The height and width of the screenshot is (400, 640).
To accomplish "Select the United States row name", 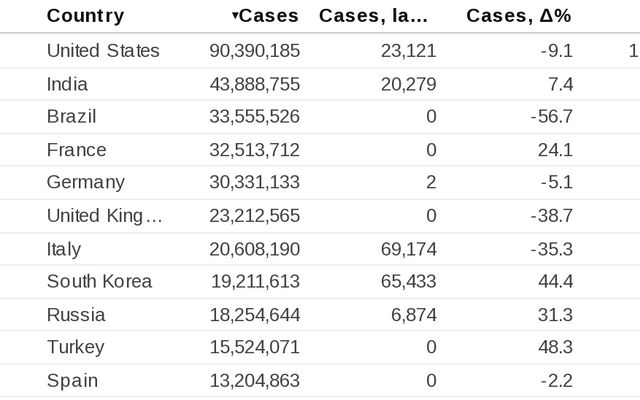I will [x=102, y=51].
